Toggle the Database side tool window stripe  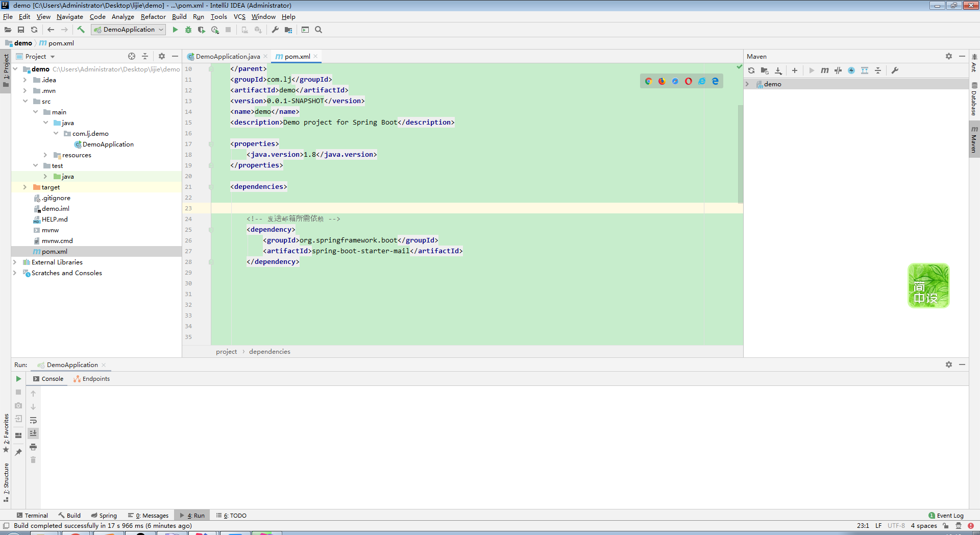click(x=974, y=99)
